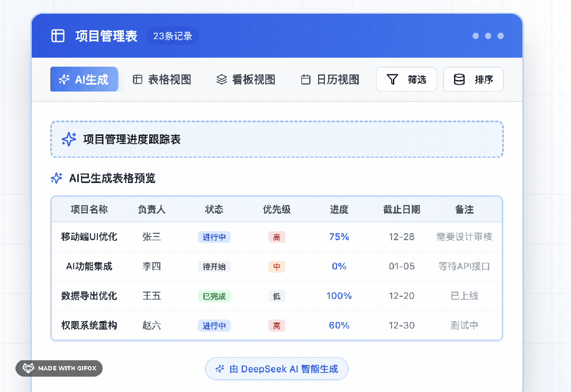Switch to the AI生成 tab
Image resolution: width=571 pixels, height=392 pixels.
click(84, 79)
